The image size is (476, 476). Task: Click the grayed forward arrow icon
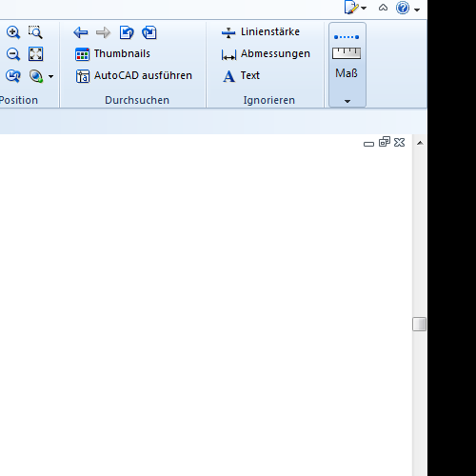click(x=103, y=32)
